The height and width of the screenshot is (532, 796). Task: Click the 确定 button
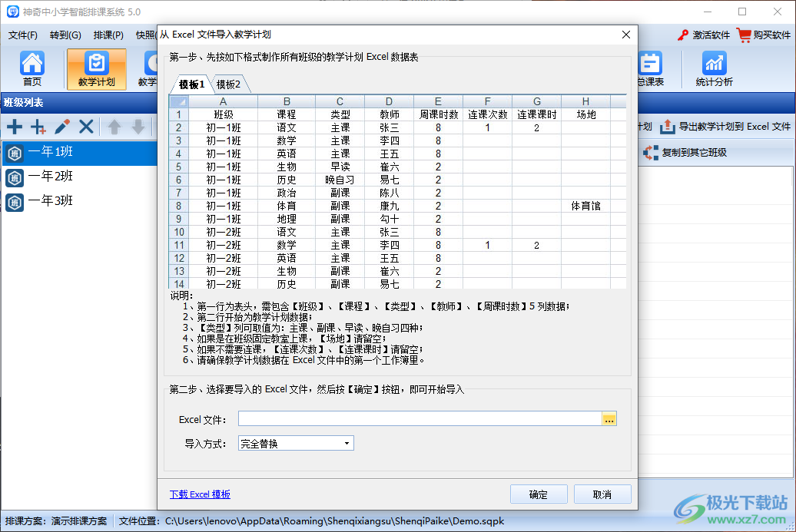click(539, 494)
